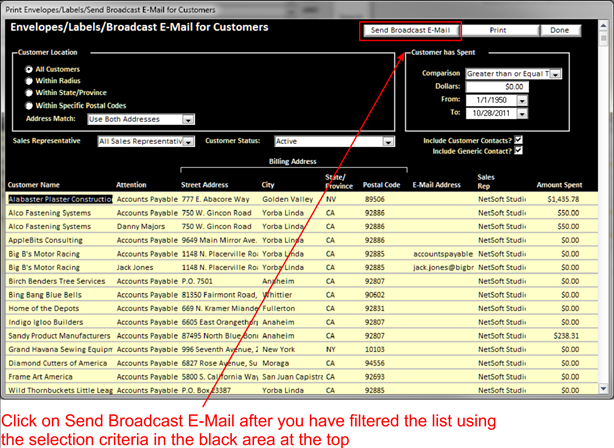Click the Whittier city cell
Screen dimensions: 614x448
[x=277, y=295]
